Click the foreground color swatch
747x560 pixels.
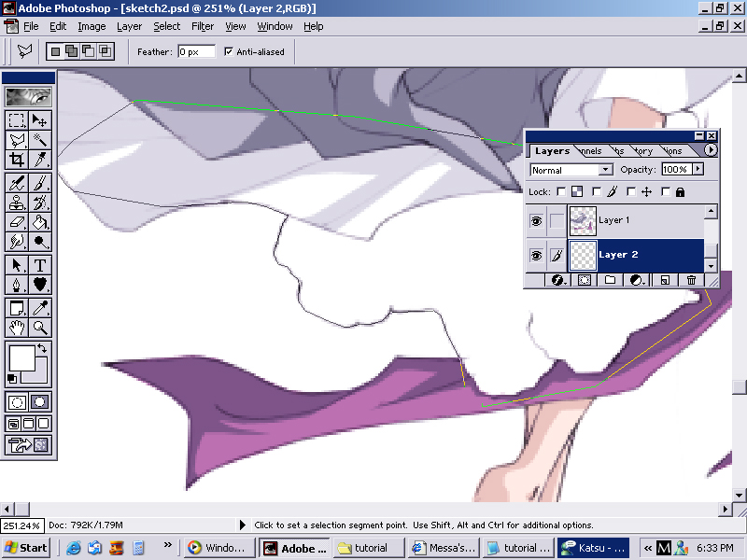21,358
